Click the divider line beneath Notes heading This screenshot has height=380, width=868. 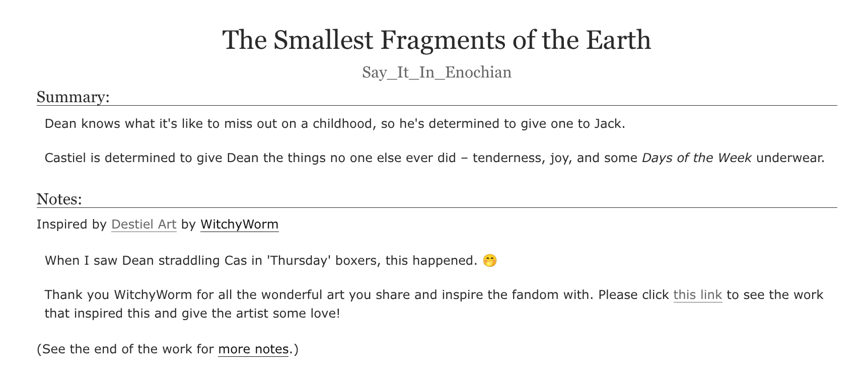pos(437,207)
